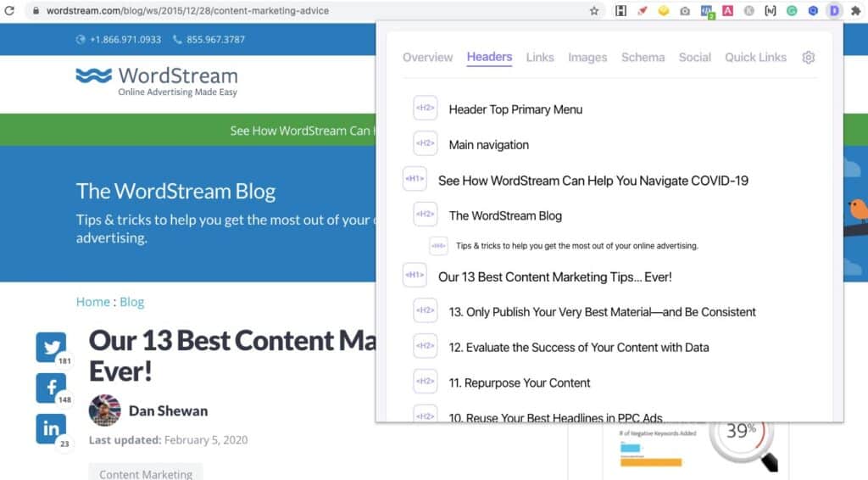Image resolution: width=868 pixels, height=480 pixels.
Task: Open the Chrome extensions puzzle menu
Action: pyautogui.click(x=856, y=10)
